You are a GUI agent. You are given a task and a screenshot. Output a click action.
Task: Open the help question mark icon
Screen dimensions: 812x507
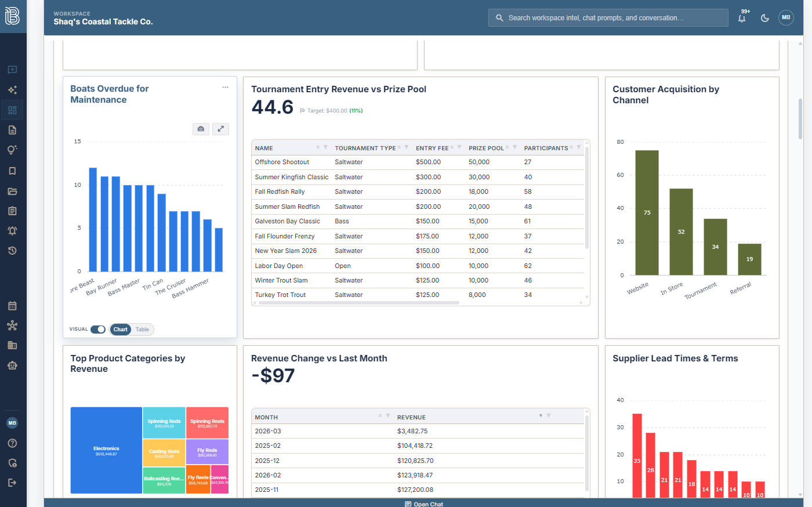click(x=12, y=443)
